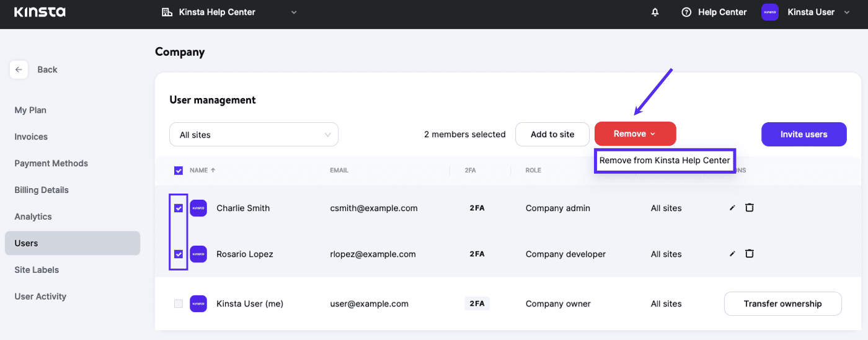Toggle the select-all users checkbox
The height and width of the screenshot is (340, 868).
(179, 170)
